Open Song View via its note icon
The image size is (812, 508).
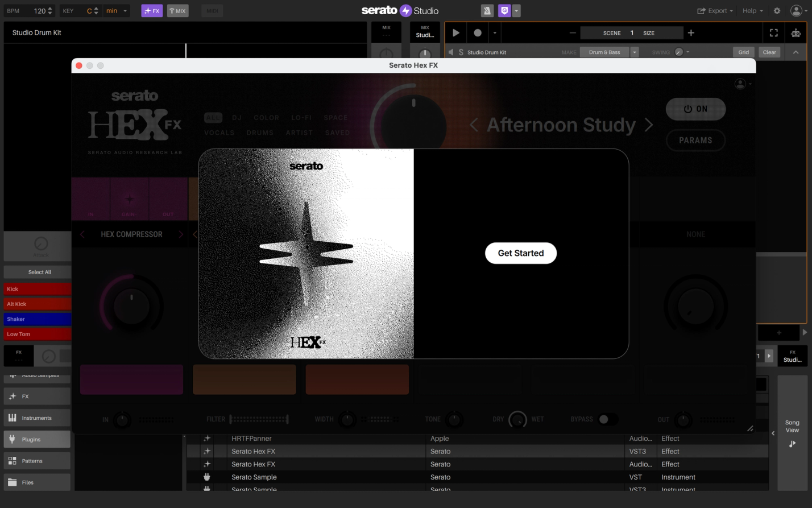[x=792, y=444]
